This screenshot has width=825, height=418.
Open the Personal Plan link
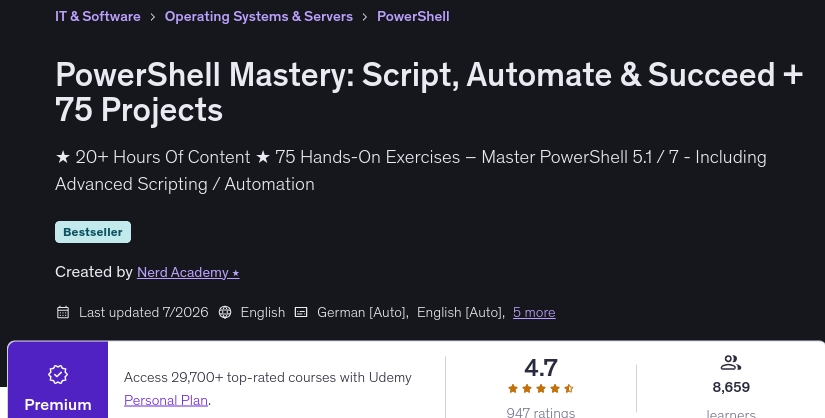pyautogui.click(x=166, y=400)
